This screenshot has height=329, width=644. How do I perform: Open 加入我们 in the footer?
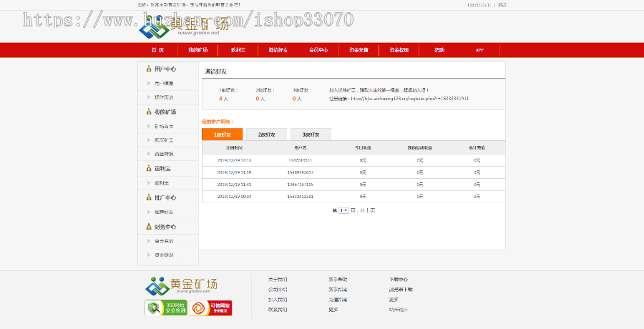tap(278, 300)
